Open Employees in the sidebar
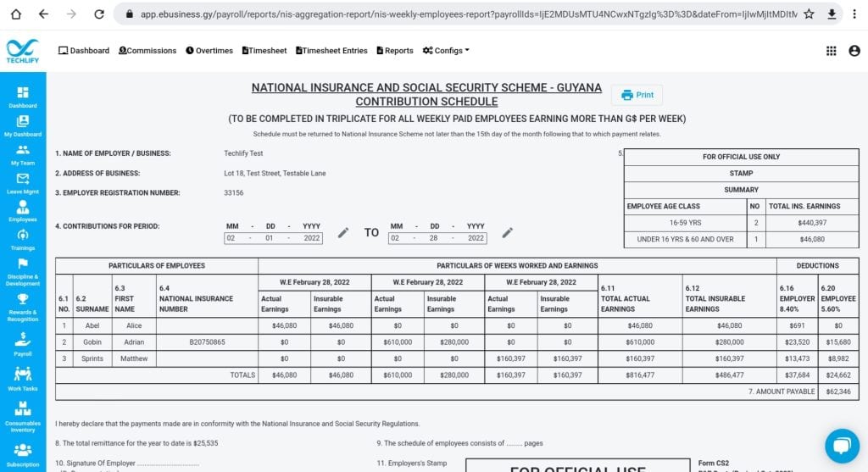The width and height of the screenshot is (868, 472). click(23, 211)
